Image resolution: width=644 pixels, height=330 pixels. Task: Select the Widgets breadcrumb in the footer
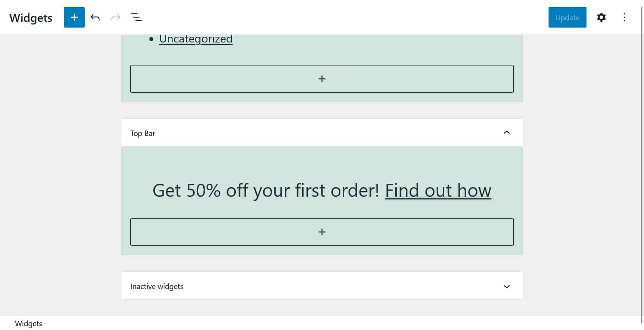point(28,323)
